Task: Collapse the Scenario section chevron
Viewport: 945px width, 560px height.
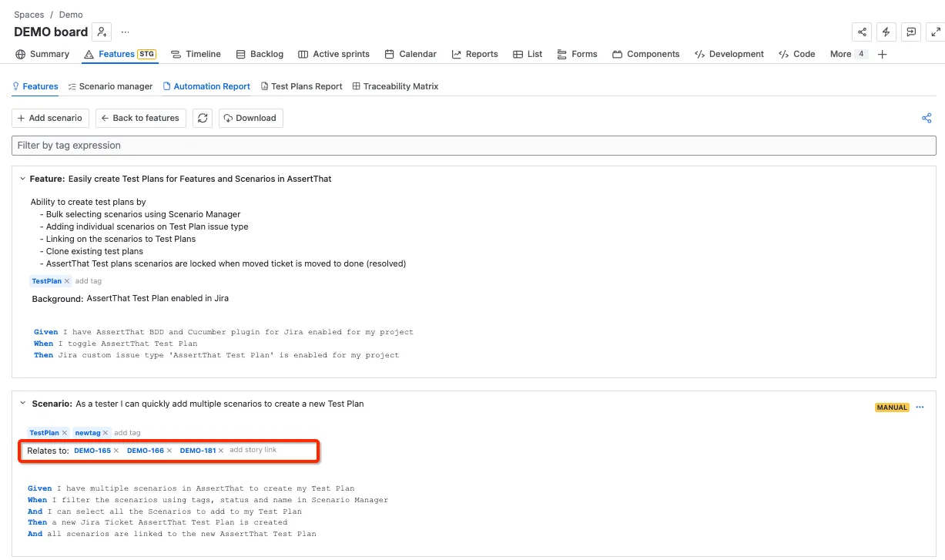Action: (x=22, y=404)
